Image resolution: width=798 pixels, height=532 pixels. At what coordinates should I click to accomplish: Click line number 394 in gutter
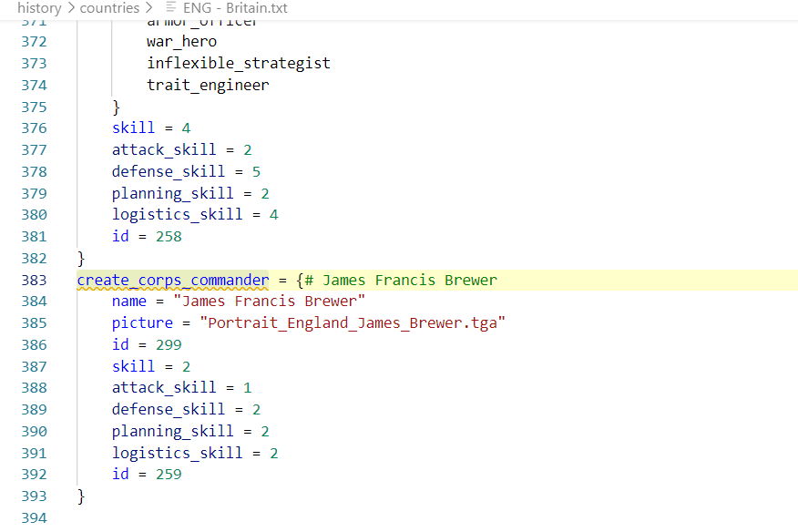(x=34, y=518)
